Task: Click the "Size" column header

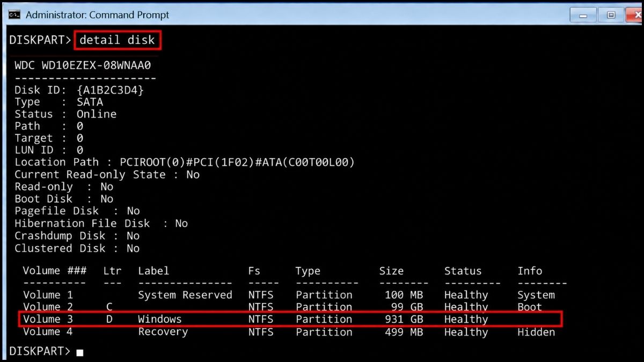Action: click(x=391, y=271)
